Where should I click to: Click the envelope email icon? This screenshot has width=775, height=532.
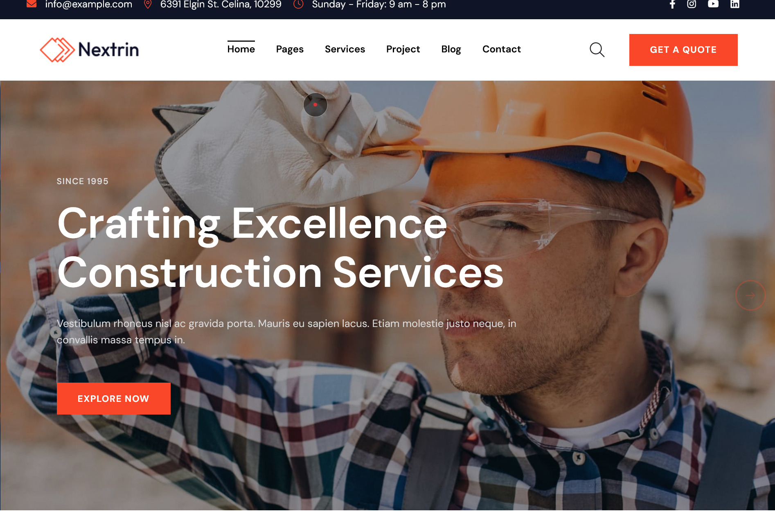click(32, 4)
